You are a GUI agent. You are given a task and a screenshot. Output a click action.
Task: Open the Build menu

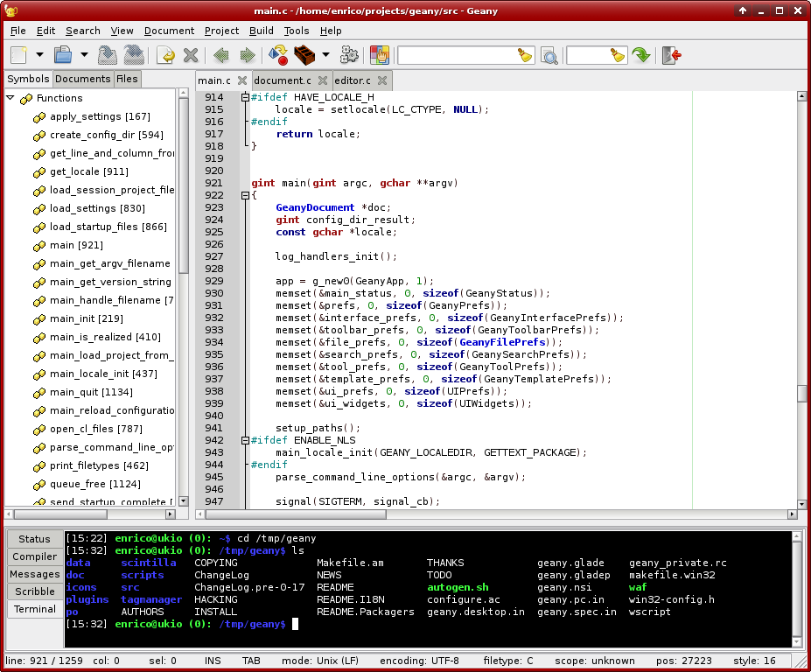click(x=261, y=31)
